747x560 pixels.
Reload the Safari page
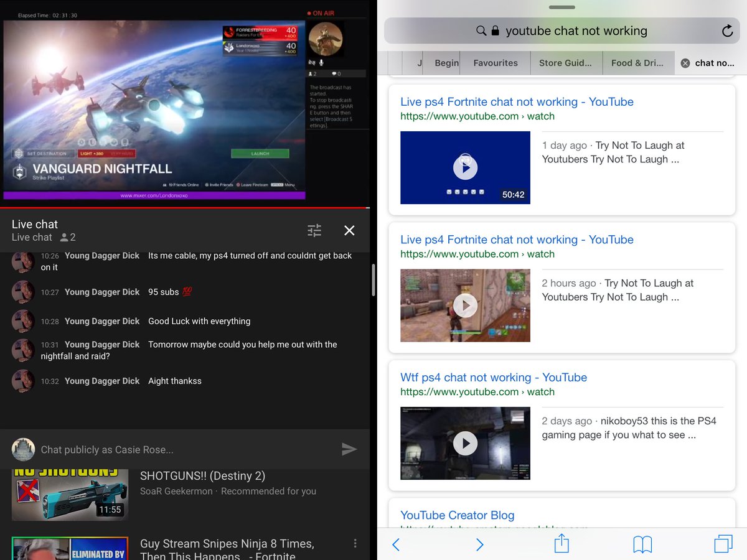[x=726, y=31]
